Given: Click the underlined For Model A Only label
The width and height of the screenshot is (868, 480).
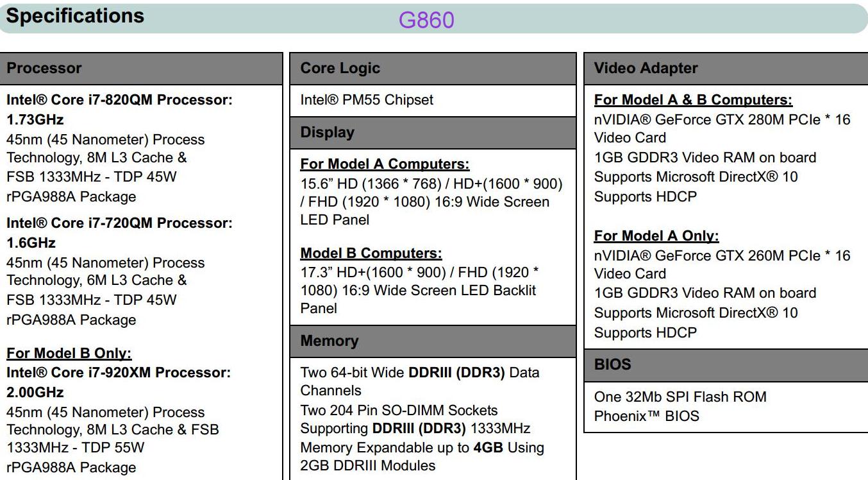Looking at the screenshot, I should 656,236.
